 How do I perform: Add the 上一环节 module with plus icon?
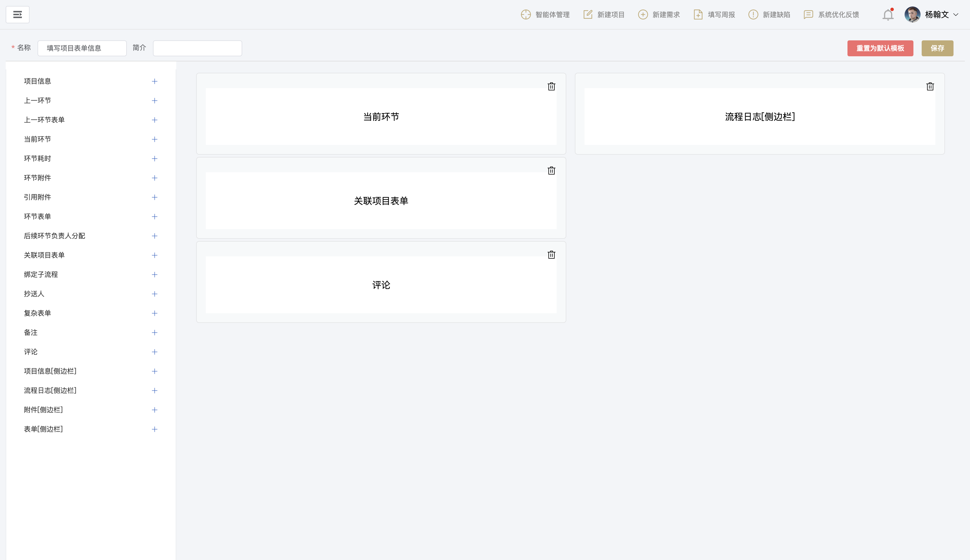155,100
